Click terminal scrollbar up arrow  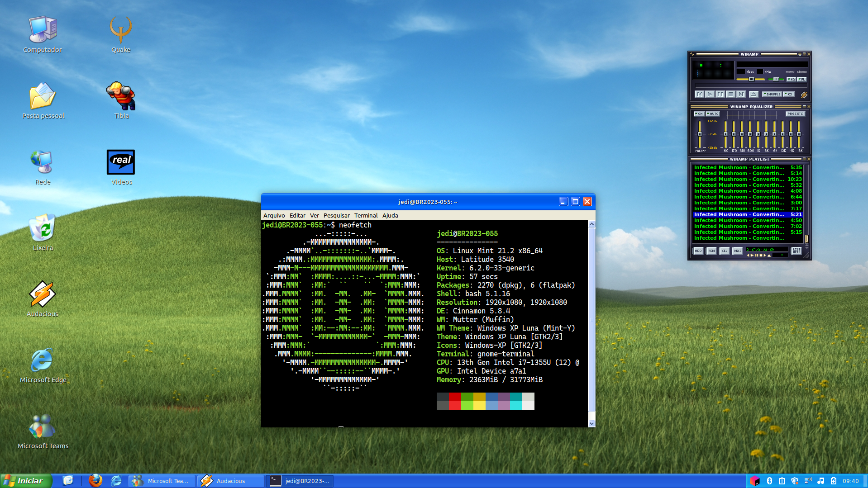coord(591,224)
